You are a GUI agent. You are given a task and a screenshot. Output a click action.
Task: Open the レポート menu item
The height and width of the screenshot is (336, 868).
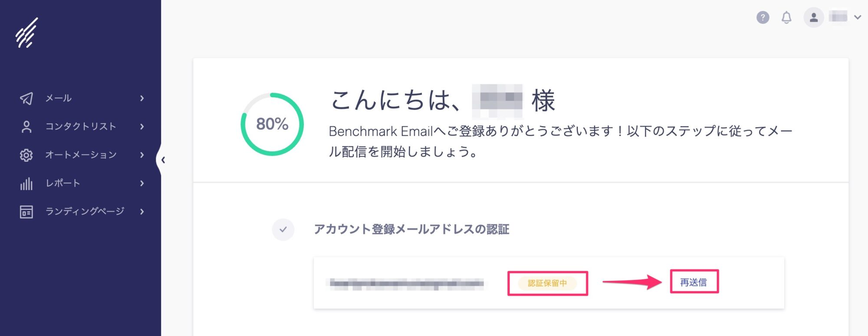click(x=81, y=183)
